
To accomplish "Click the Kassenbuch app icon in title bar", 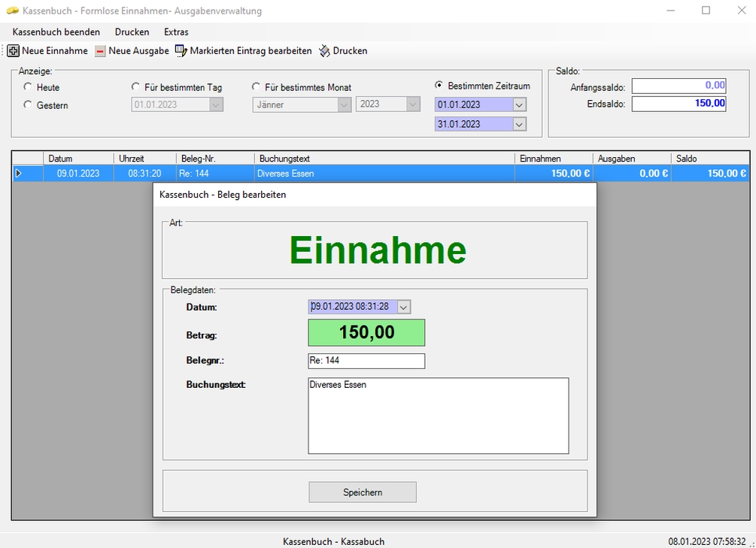I will [x=13, y=11].
